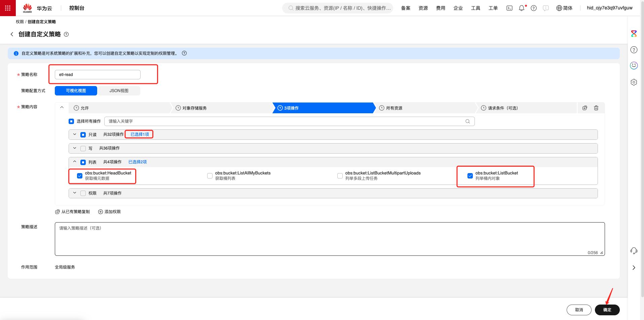Click 添加权限 to add a permission
The width and height of the screenshot is (644, 320).
[110, 212]
